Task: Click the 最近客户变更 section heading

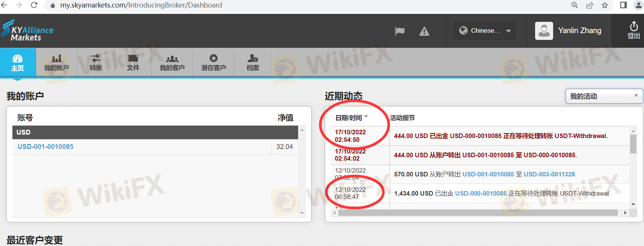Action: (x=35, y=240)
